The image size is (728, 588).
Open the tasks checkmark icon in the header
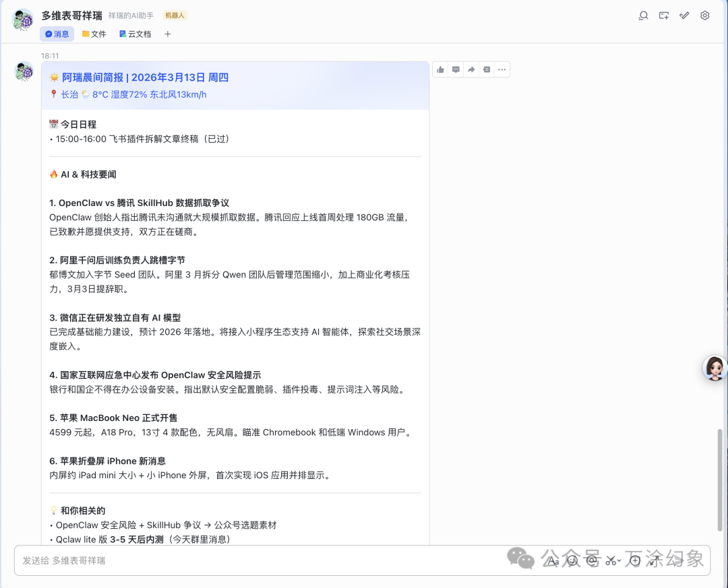point(684,15)
